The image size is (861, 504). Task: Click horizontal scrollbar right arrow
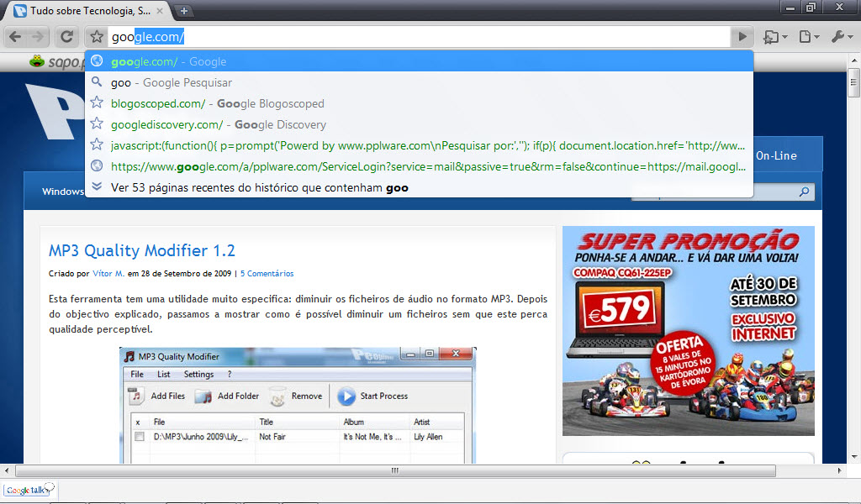point(840,470)
